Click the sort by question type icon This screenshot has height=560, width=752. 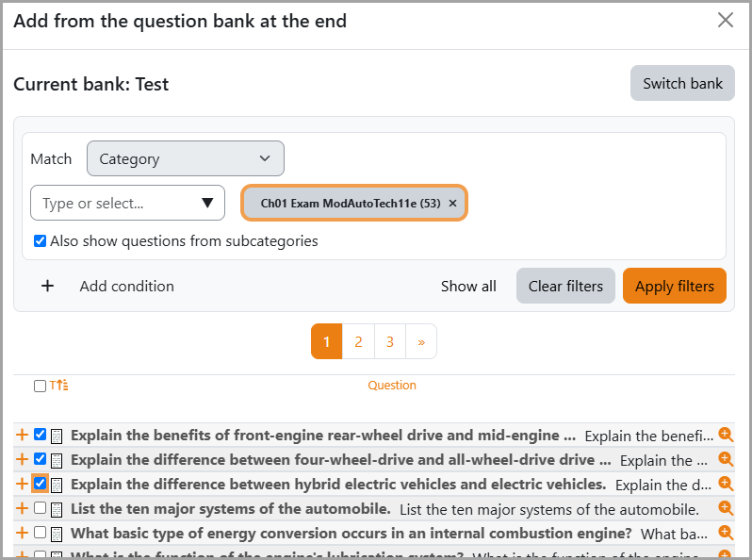point(59,385)
